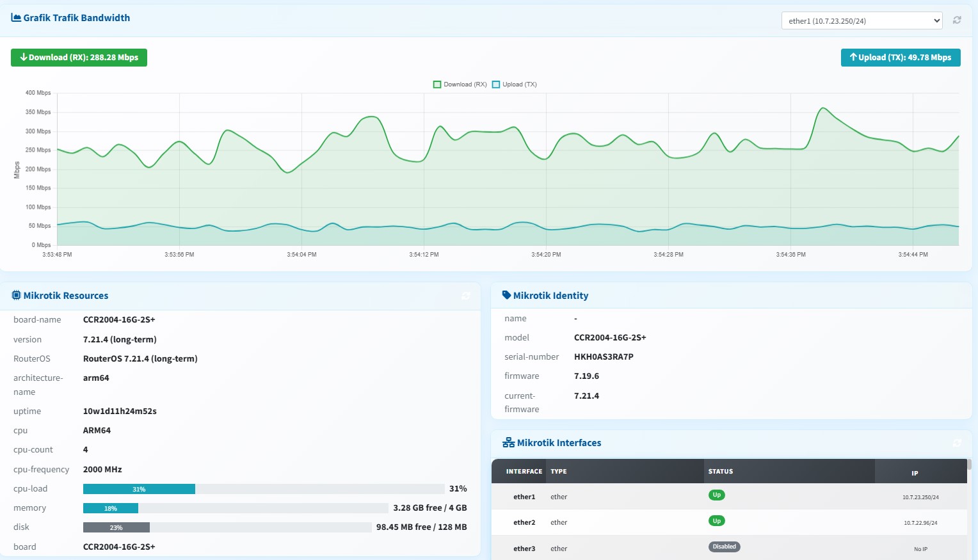978x560 pixels.
Task: Click the chart time label 3:54:12 PM
Action: click(424, 255)
